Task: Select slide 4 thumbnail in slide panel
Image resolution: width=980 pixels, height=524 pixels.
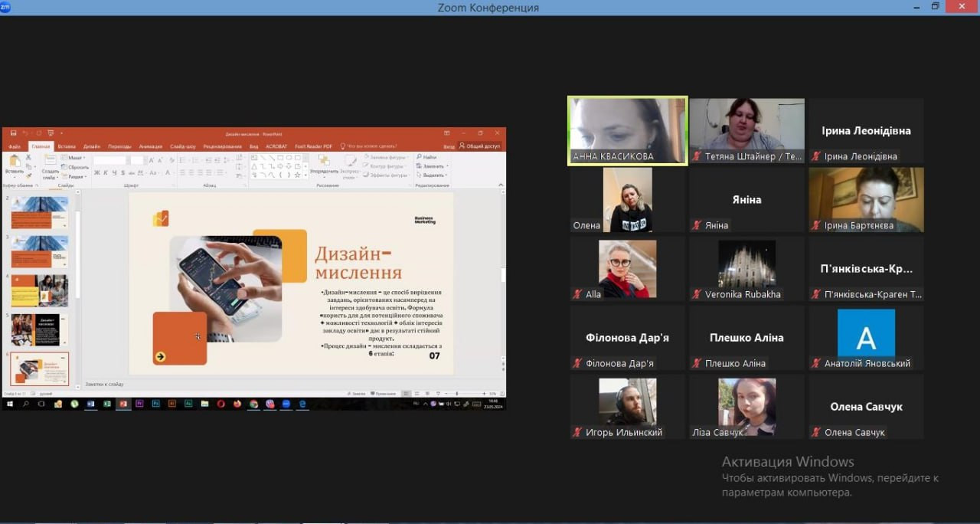Action: (x=39, y=290)
